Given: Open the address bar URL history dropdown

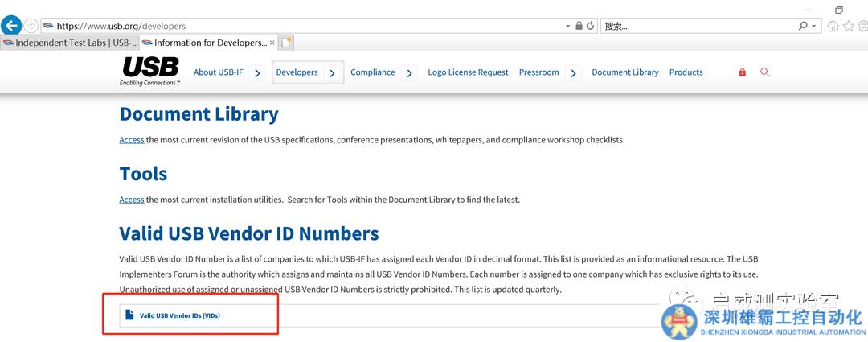Looking at the screenshot, I should coord(568,26).
